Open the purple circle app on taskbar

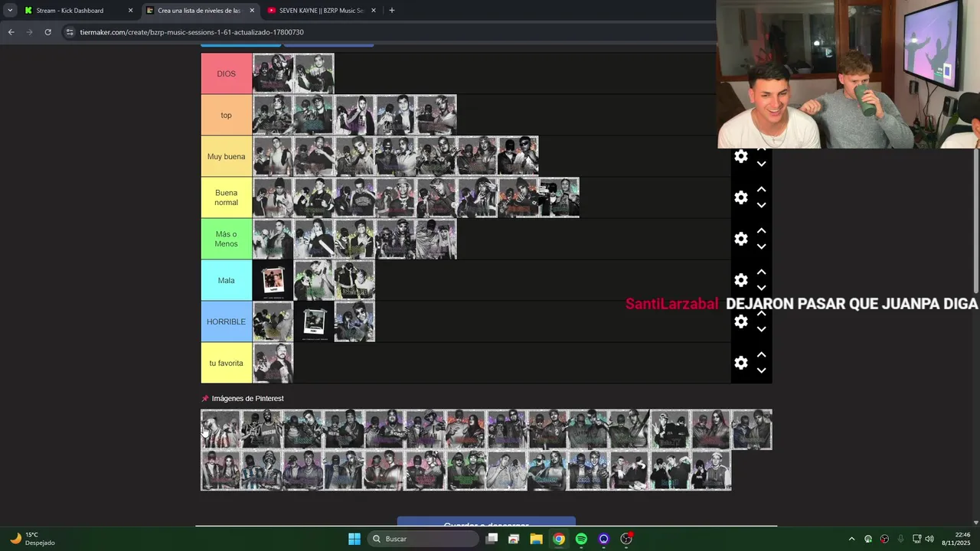point(603,539)
